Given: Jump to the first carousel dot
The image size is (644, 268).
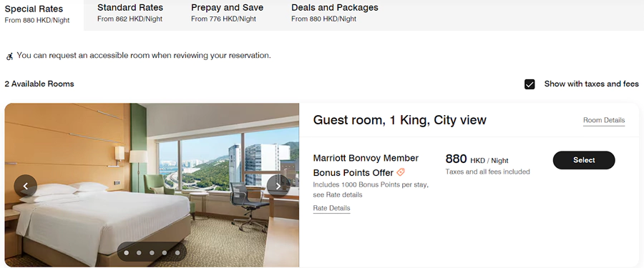Looking at the screenshot, I should coord(127,253).
